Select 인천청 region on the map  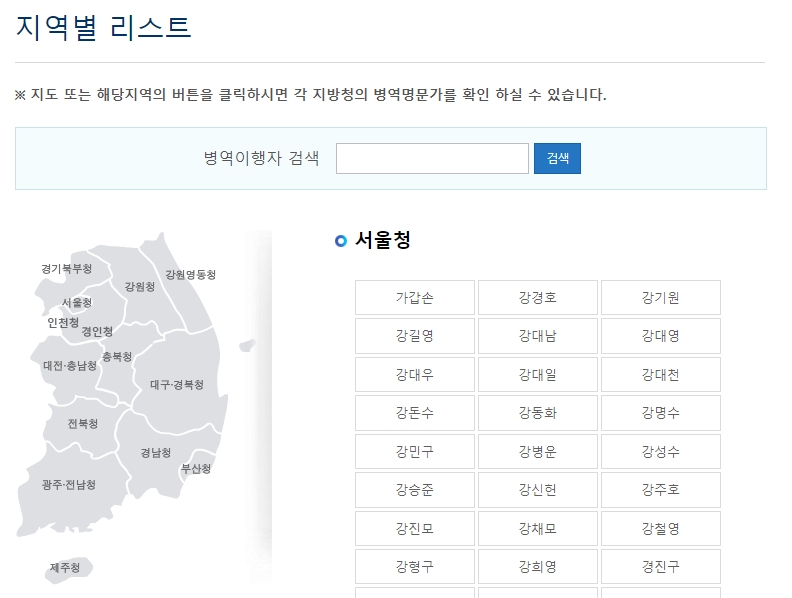click(63, 322)
